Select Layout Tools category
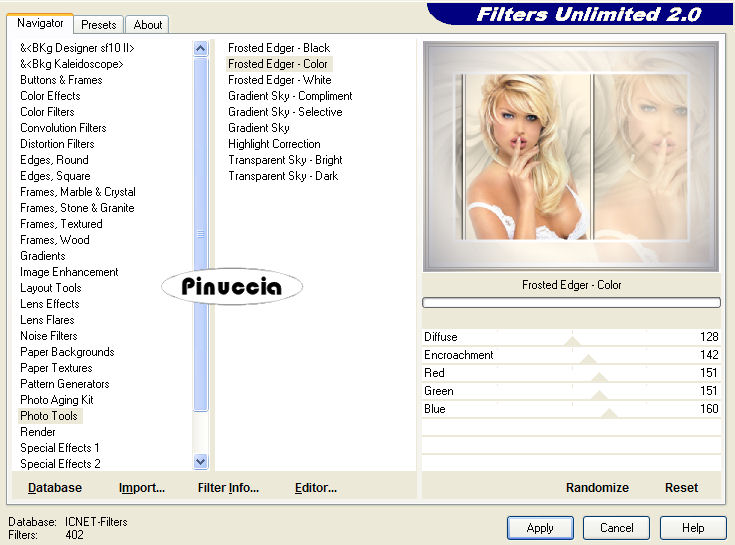Image resolution: width=735 pixels, height=545 pixels. [x=51, y=288]
